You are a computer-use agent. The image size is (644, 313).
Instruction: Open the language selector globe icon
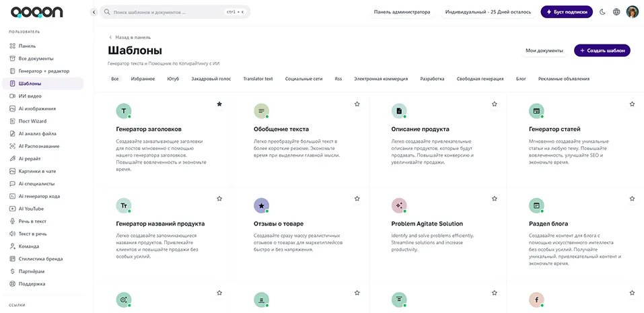click(x=616, y=12)
